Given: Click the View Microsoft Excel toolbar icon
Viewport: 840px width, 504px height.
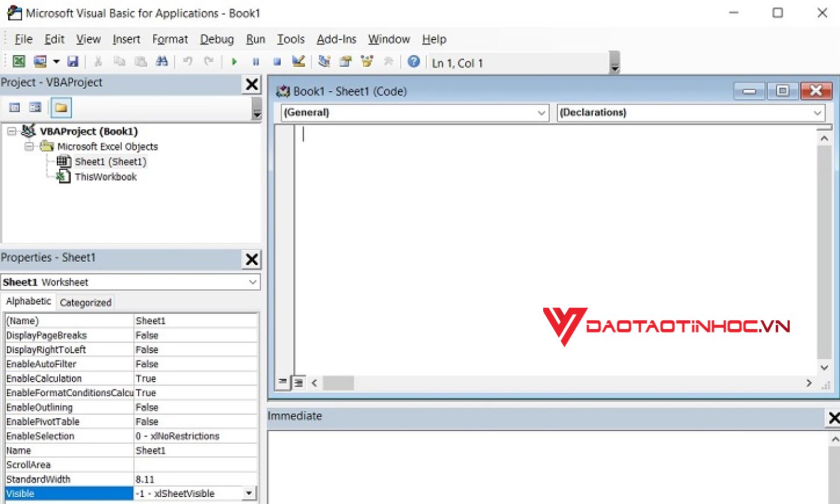Looking at the screenshot, I should click(x=19, y=62).
